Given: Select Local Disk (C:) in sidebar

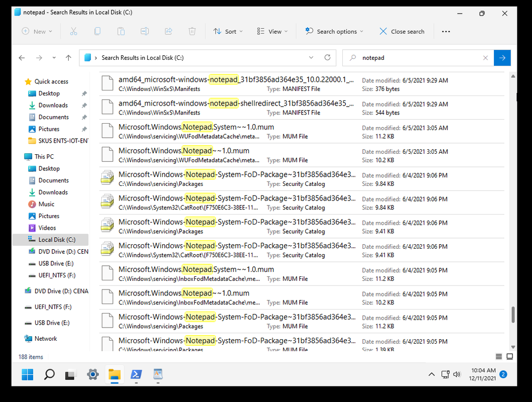Looking at the screenshot, I should click(x=51, y=240).
